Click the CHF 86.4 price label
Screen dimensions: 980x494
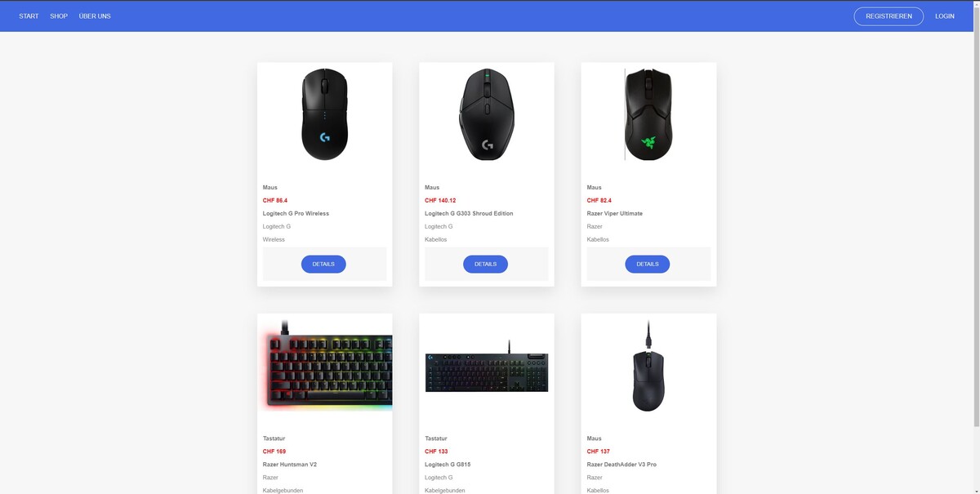tap(275, 200)
